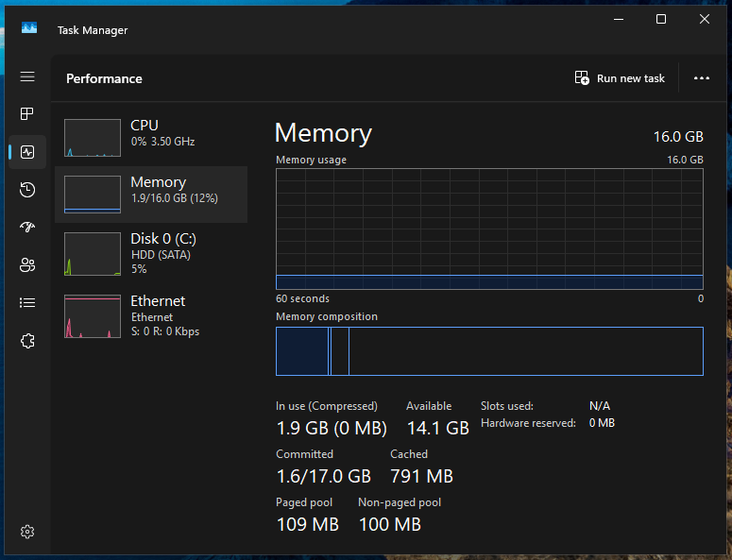Click the S: 0 R: 0 Kbps Ethernet text
This screenshot has height=560, width=732.
point(165,331)
